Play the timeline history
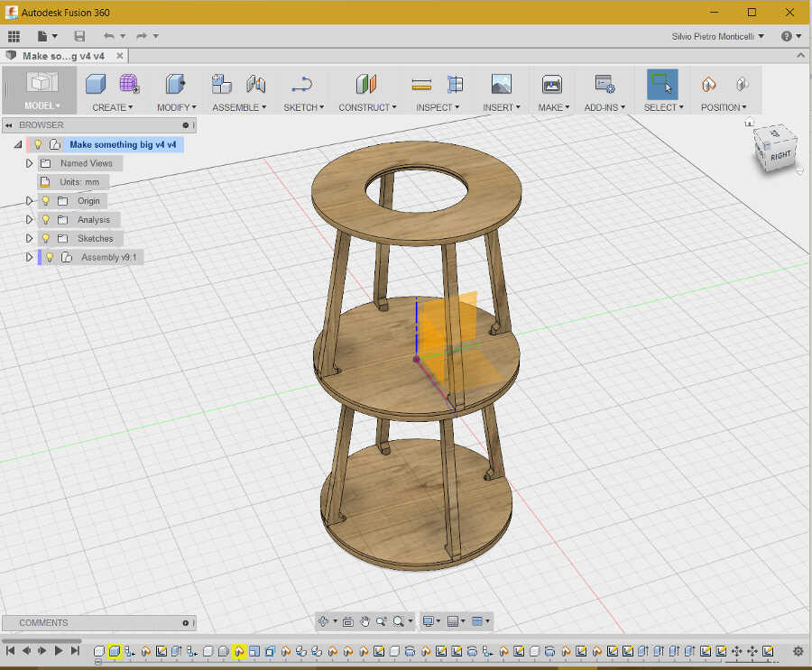Screen dimensions: 812x670 (x=59, y=651)
